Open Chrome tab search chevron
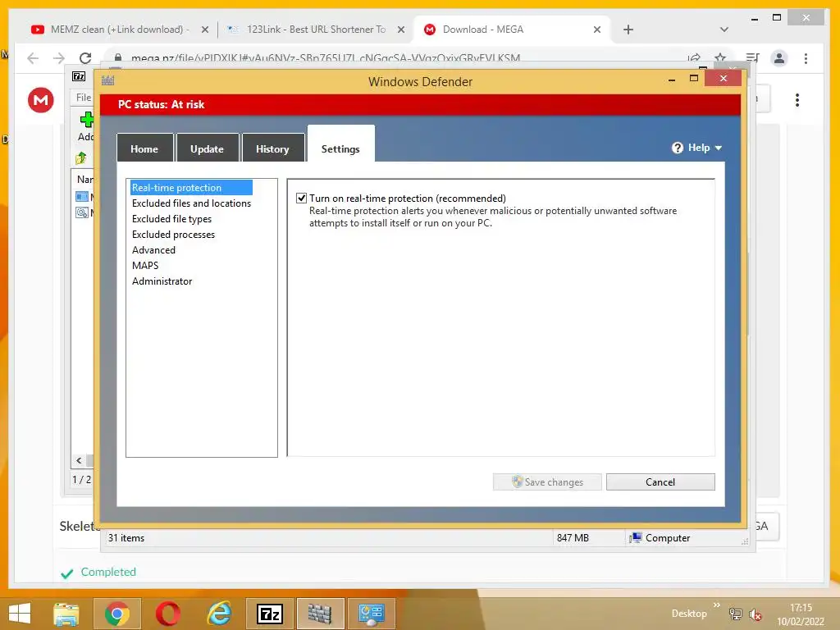Image resolution: width=840 pixels, height=630 pixels. (x=724, y=30)
